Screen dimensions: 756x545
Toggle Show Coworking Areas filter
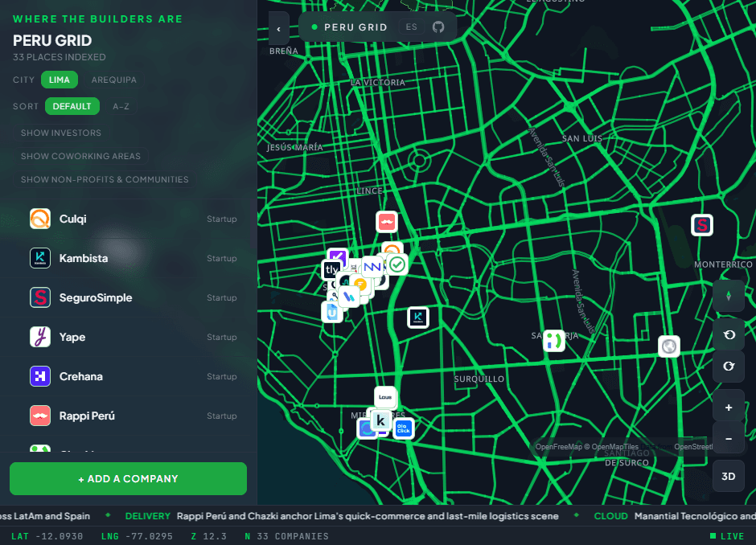80,156
